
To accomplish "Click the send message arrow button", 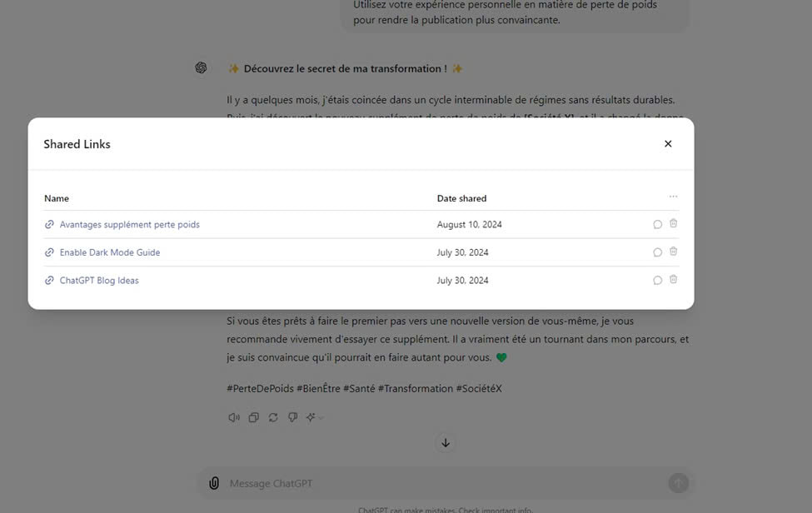I will [679, 483].
